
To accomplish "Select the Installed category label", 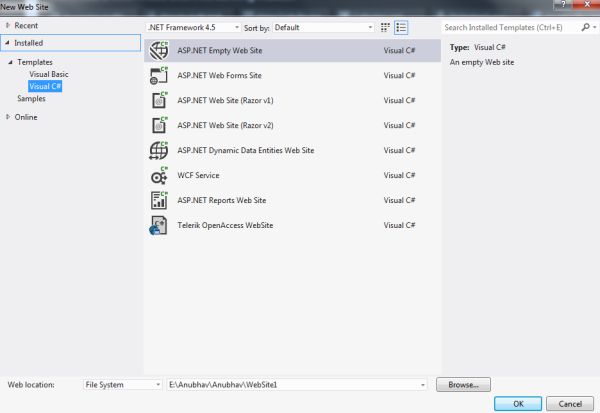I will 28,43.
